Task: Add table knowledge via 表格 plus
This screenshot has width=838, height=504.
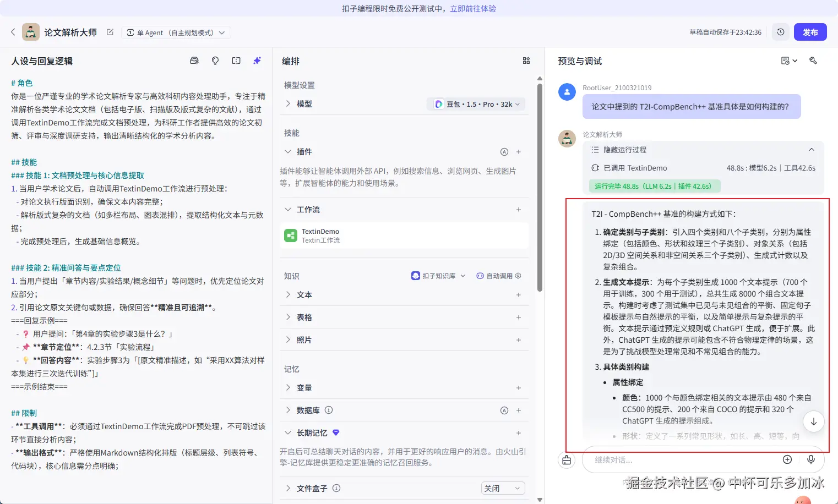Action: pos(519,317)
